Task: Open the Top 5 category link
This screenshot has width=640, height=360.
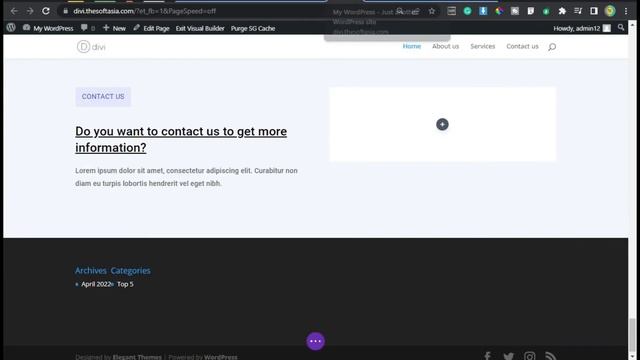Action: 125,284
